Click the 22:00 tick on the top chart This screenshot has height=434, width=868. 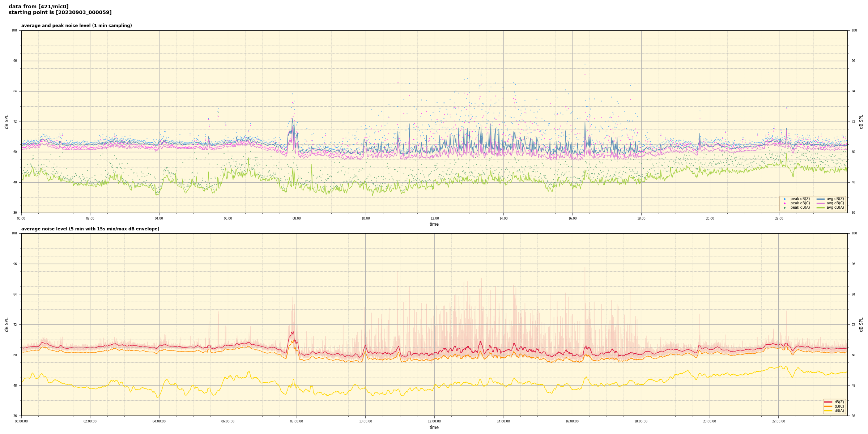tap(779, 218)
